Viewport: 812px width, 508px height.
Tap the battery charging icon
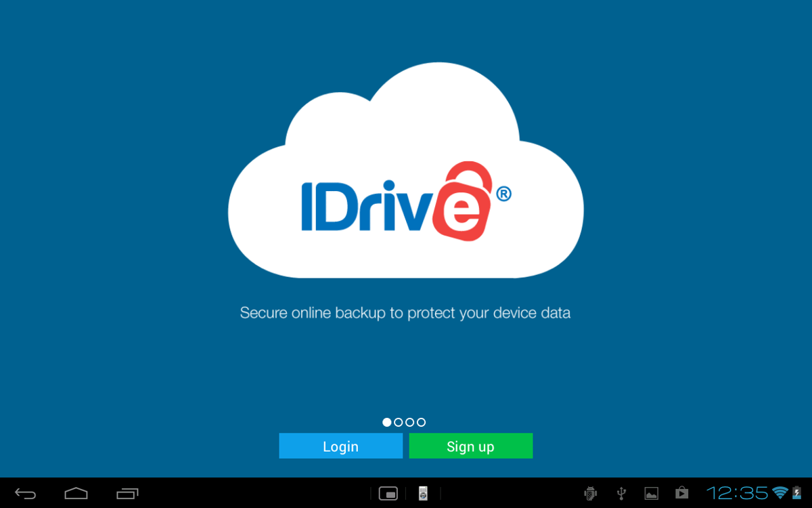(x=796, y=492)
